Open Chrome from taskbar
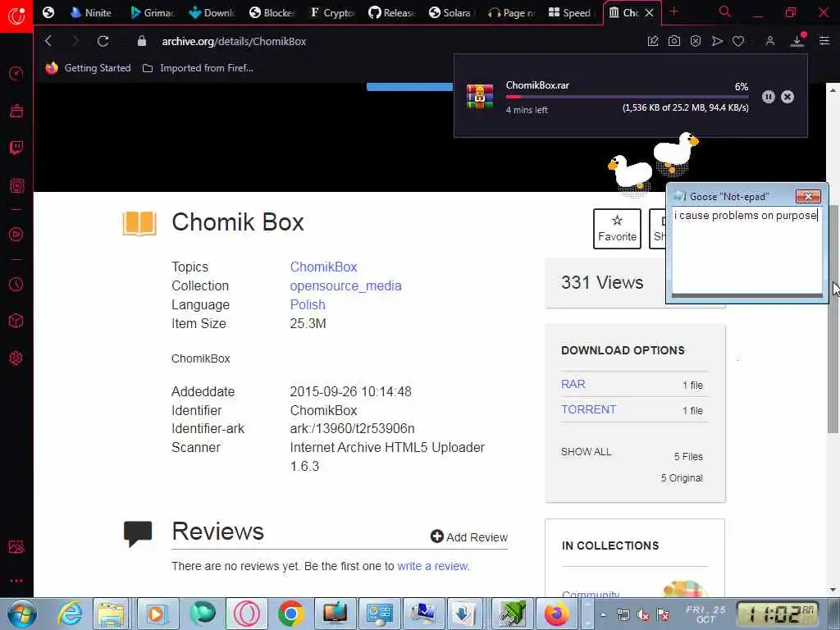The height and width of the screenshot is (630, 840). tap(290, 614)
